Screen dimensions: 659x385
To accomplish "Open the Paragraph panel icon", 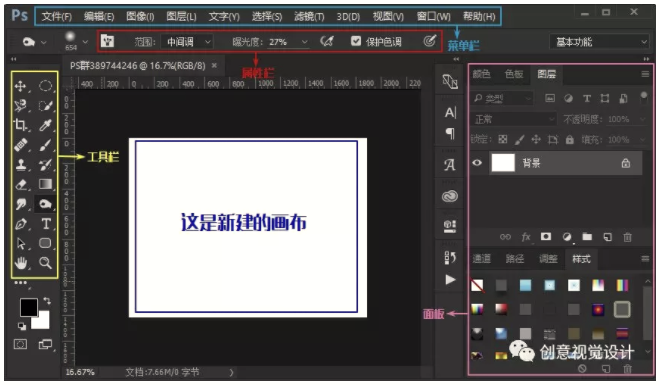I will [x=450, y=134].
